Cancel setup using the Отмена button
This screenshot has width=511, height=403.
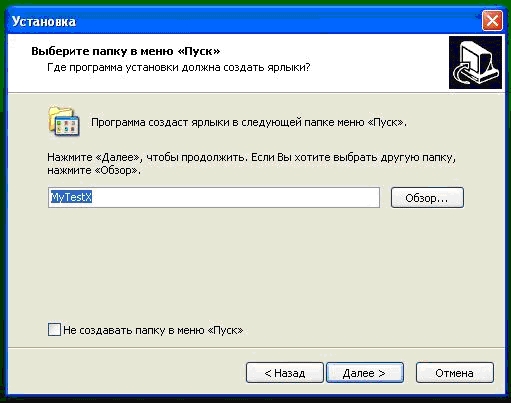click(454, 373)
